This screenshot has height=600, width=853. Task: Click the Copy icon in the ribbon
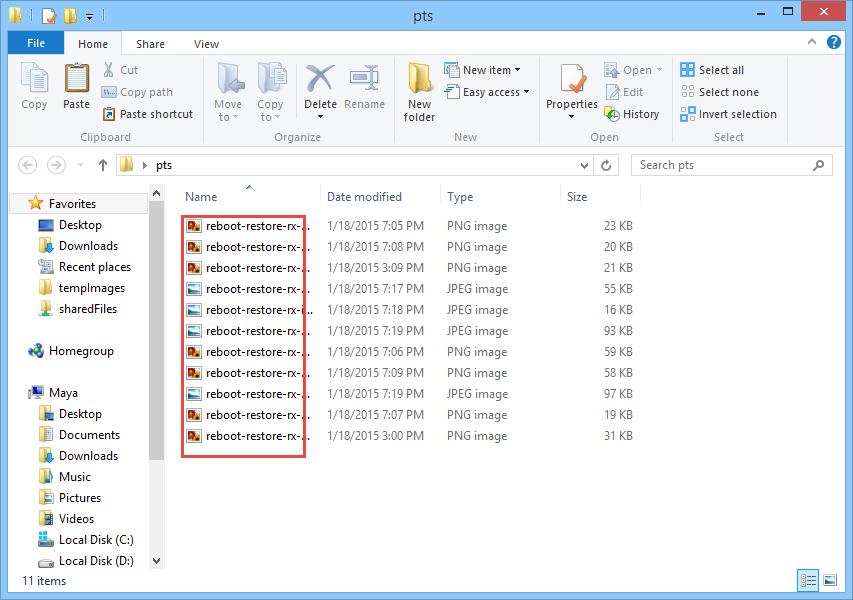tap(34, 88)
